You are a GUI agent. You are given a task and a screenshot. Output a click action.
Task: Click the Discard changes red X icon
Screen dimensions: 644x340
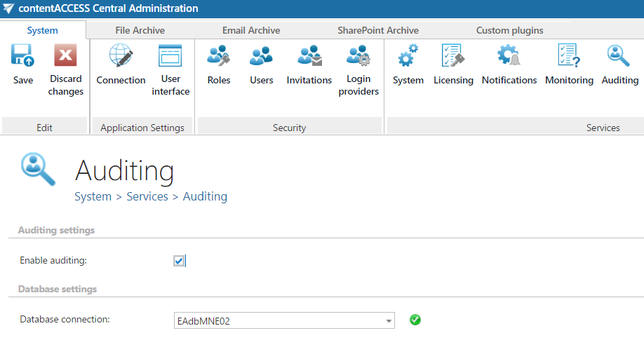click(65, 55)
